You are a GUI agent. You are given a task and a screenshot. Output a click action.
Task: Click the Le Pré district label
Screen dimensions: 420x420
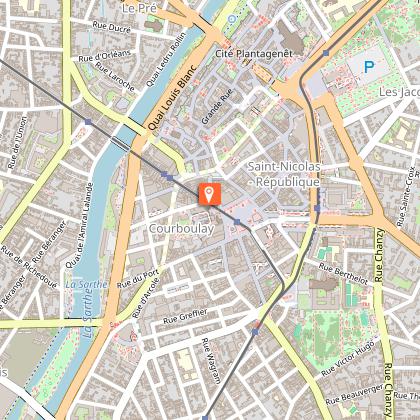click(139, 8)
